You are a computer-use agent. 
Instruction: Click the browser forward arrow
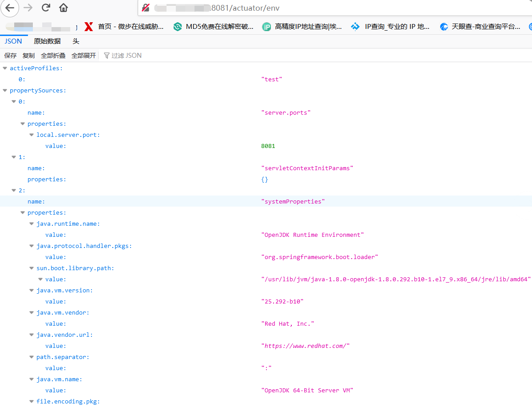coord(28,8)
